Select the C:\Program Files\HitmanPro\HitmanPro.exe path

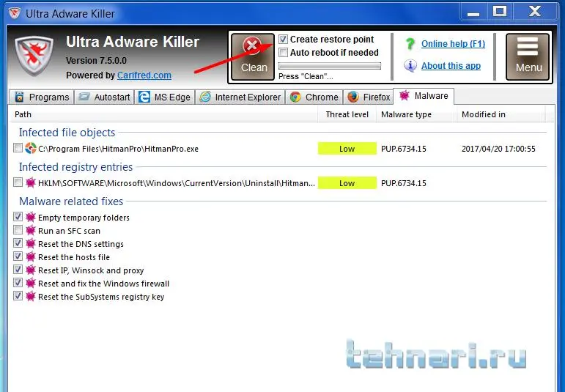click(x=118, y=149)
